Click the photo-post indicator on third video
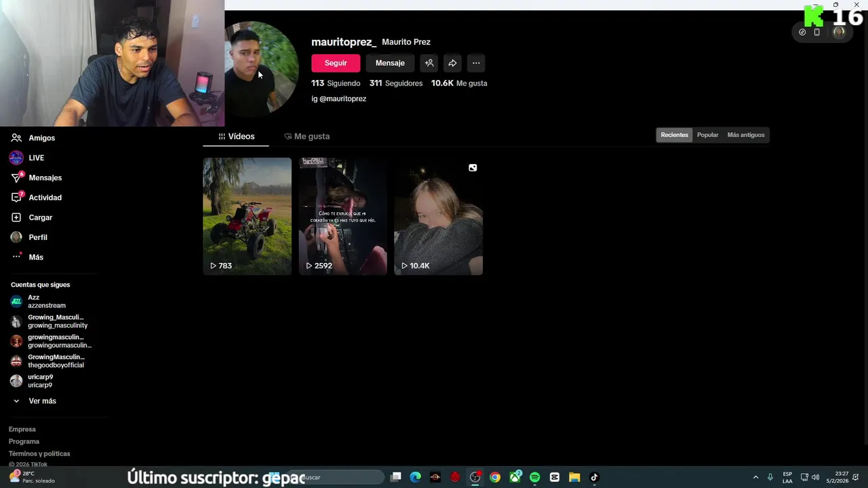868x488 pixels. point(473,167)
